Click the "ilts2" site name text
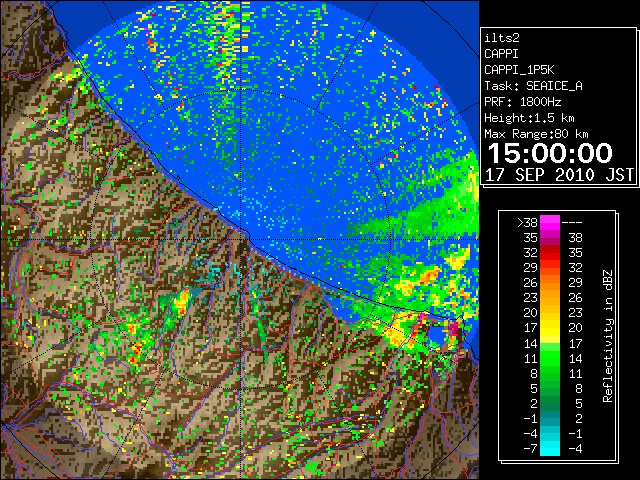Image resolution: width=640 pixels, height=480 pixels. pos(502,38)
